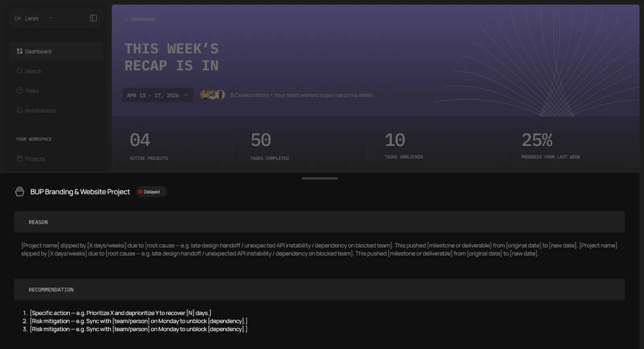Click the Search magnifier icon
644x349 pixels.
[19, 71]
